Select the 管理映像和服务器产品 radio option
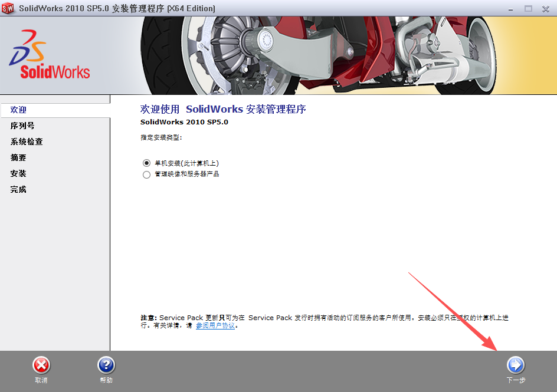Image resolution: width=557 pixels, height=392 pixels. tap(146, 174)
